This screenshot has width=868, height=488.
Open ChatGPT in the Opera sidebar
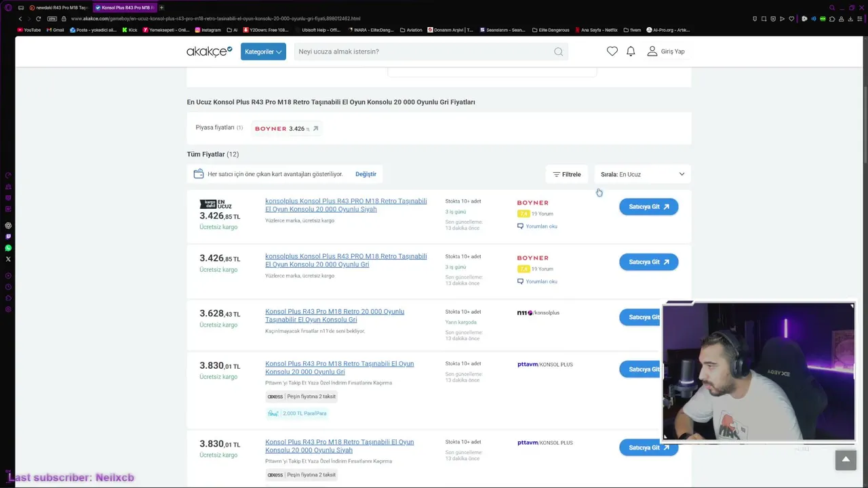click(x=8, y=226)
